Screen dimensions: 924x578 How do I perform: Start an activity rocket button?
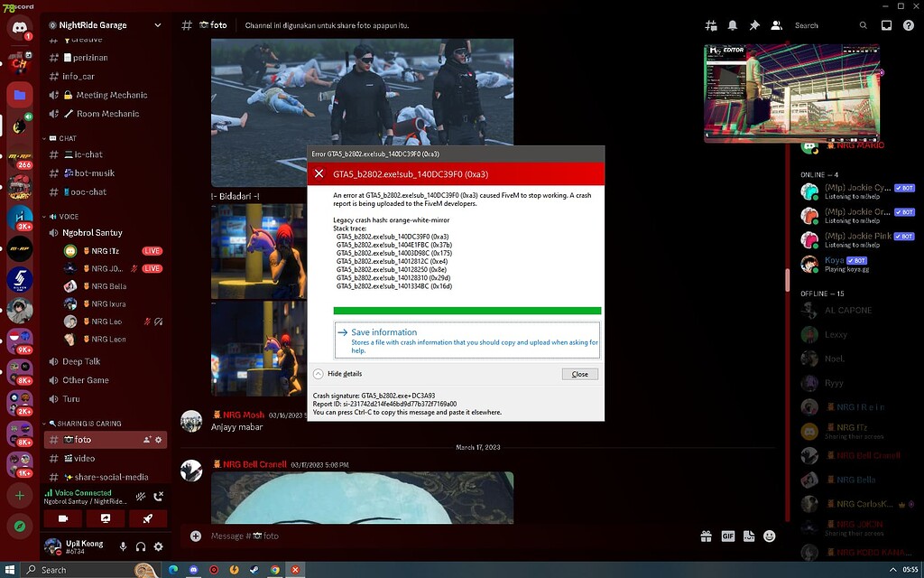(148, 519)
